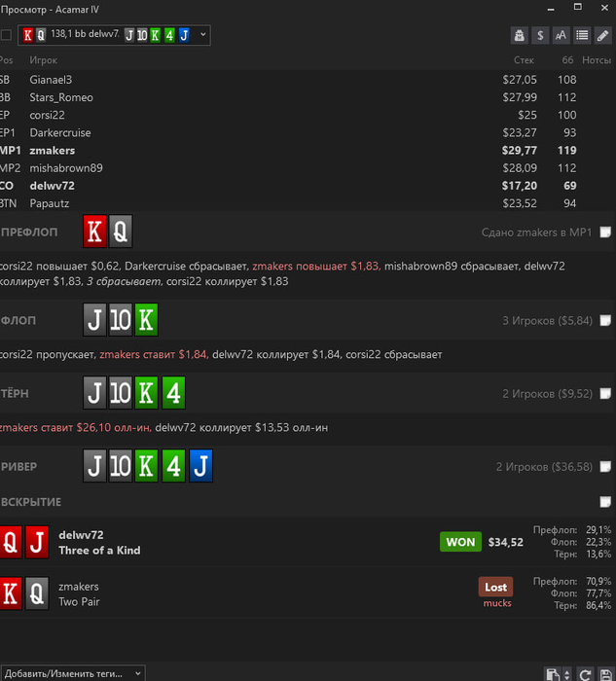This screenshot has width=616, height=681.
Task: Click the 'Нотсы' column header
Action: [597, 60]
